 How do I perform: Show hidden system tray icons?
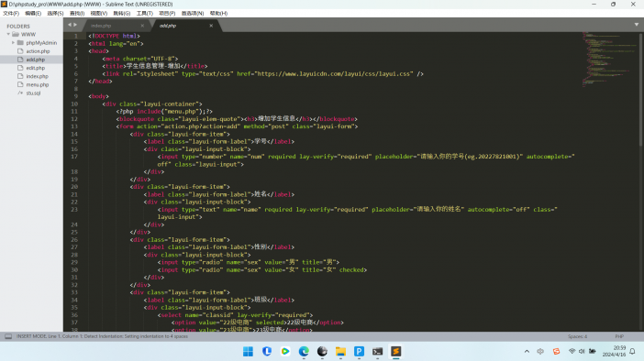click(527, 352)
